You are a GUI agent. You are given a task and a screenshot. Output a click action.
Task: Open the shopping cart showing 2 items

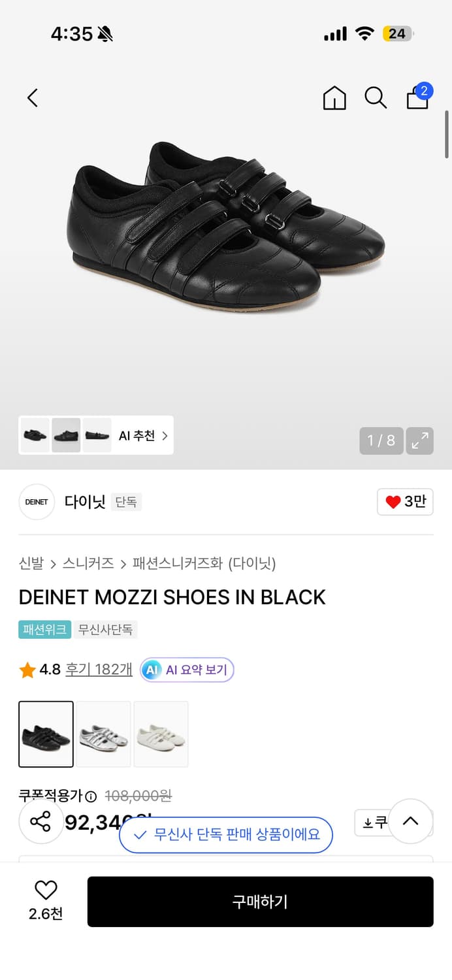point(417,99)
